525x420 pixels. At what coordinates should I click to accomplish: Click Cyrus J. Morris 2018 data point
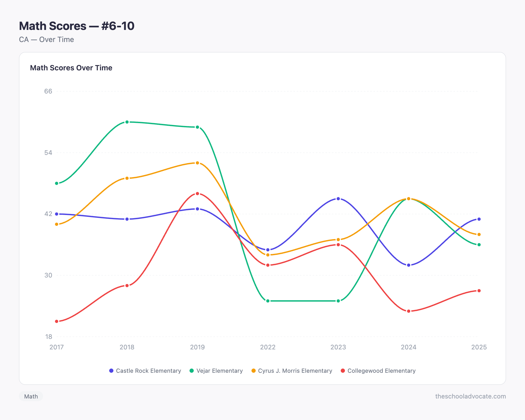pos(127,178)
